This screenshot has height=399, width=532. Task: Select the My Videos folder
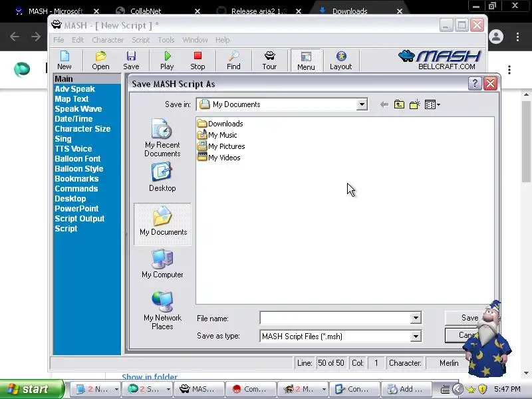(x=219, y=158)
